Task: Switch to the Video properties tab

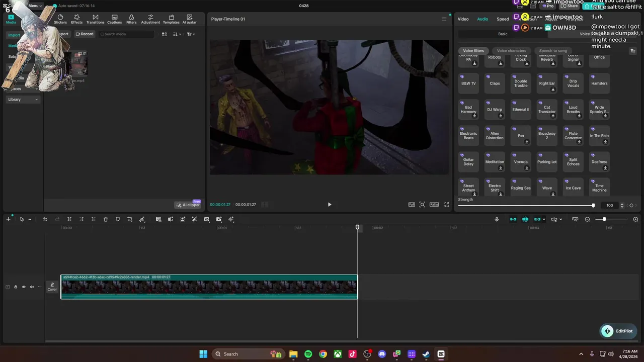Action: 463,19
